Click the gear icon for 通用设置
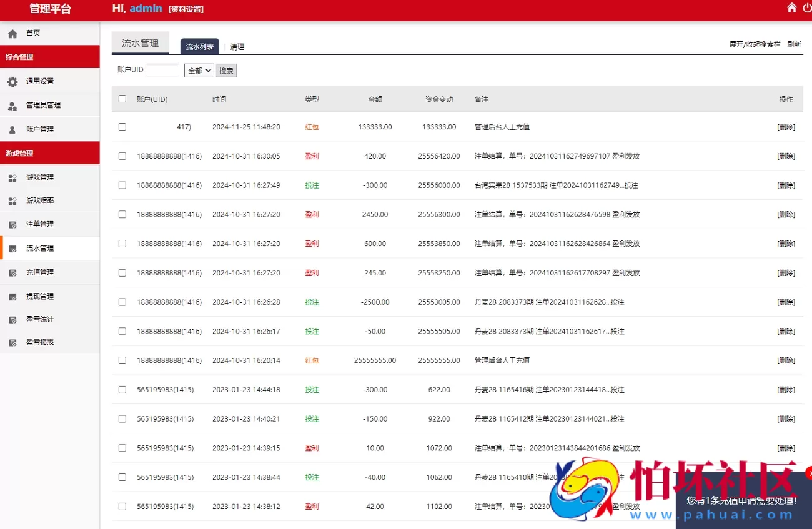 point(12,81)
